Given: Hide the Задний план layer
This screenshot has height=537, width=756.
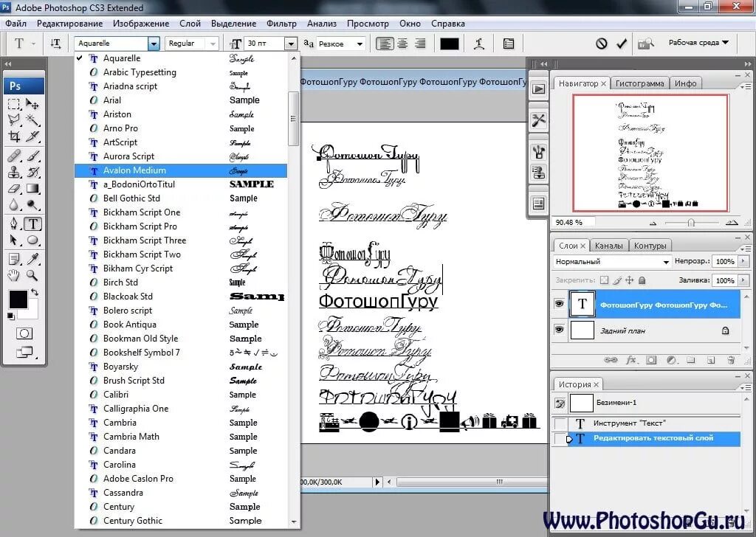Looking at the screenshot, I should pos(559,330).
